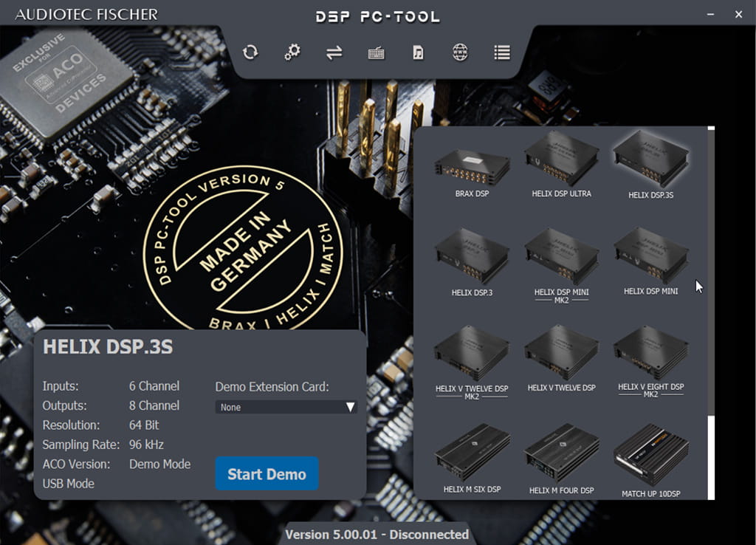Open the list menu icon
The image size is (756, 545).
(x=502, y=52)
